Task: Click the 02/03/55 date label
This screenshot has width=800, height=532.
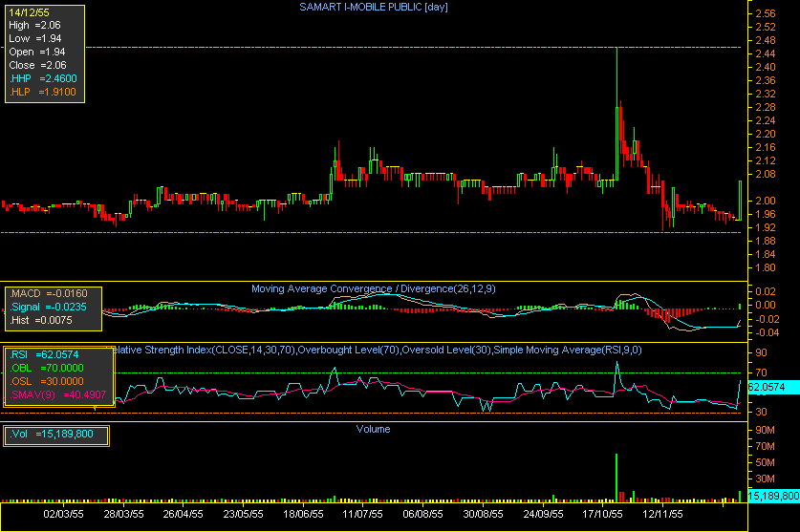Action: click(x=64, y=514)
